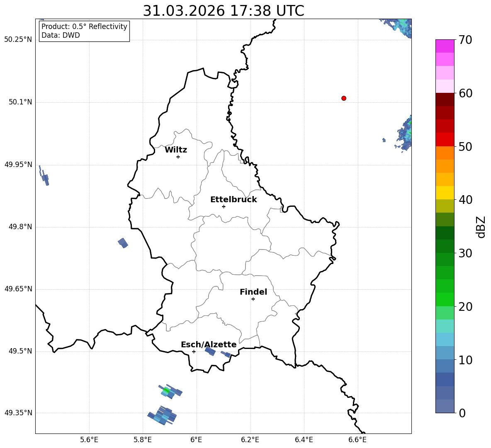The height and width of the screenshot is (448, 491).
Task: Click the 20 value on the colorbar
Action: [x=465, y=307]
